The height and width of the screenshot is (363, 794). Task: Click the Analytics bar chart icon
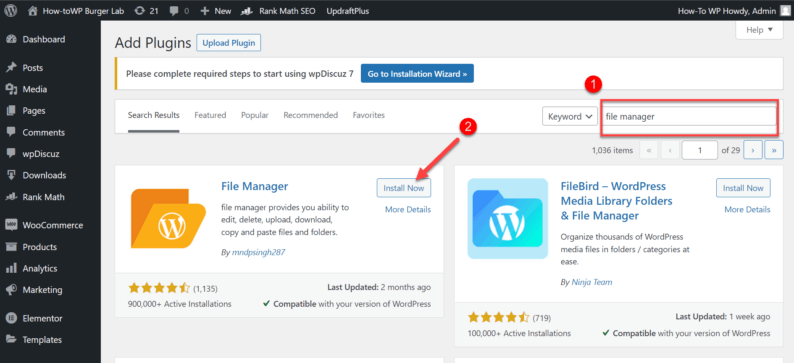pos(11,268)
